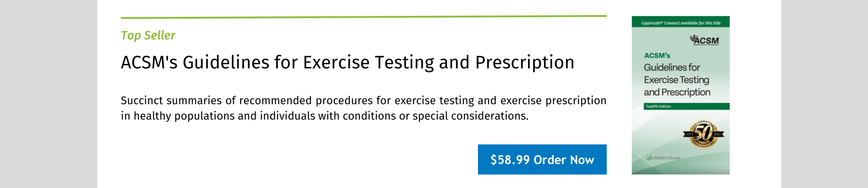Click the green Top Seller label
The image size is (868, 188).
148,35
